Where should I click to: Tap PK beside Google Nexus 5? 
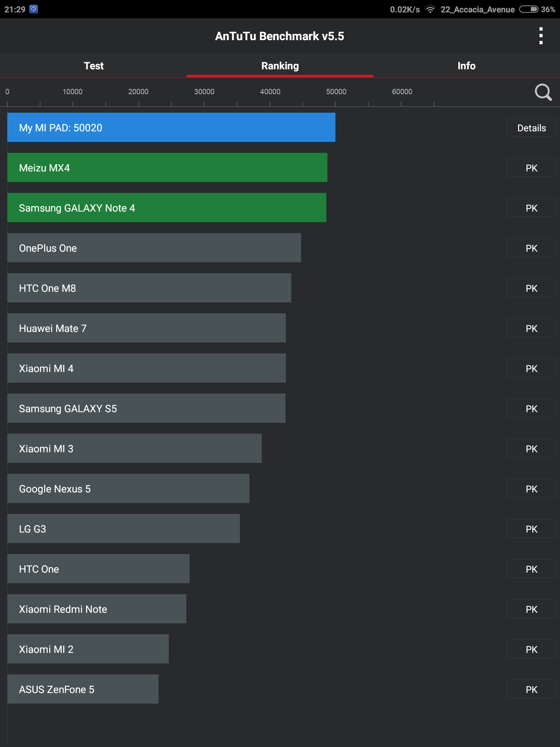click(531, 489)
